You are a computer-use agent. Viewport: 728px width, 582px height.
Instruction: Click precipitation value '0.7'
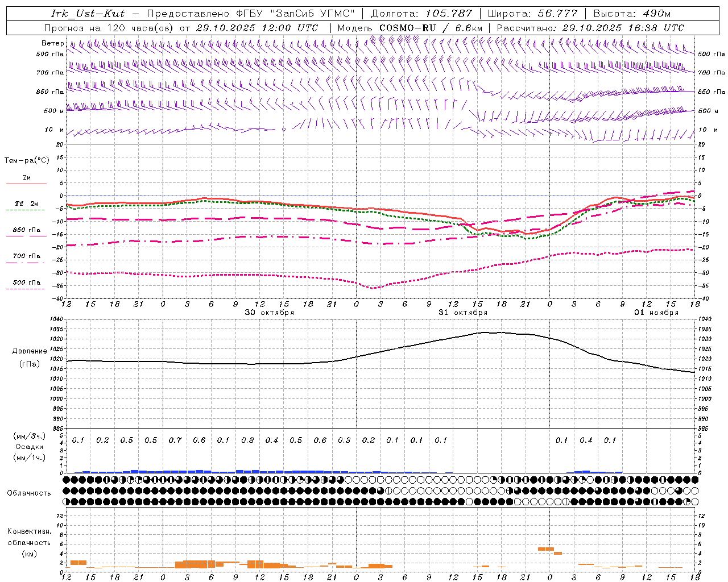click(x=175, y=440)
